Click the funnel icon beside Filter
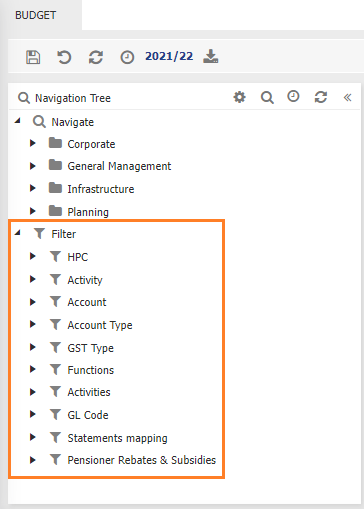The height and width of the screenshot is (509, 364). click(39, 233)
